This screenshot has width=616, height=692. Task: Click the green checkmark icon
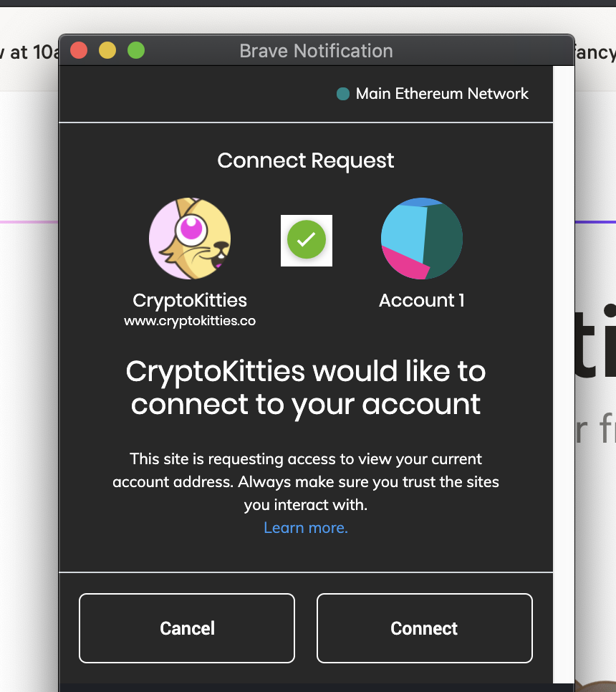click(x=307, y=240)
